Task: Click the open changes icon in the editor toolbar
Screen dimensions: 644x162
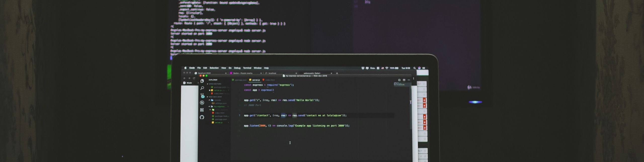Action: click(399, 80)
